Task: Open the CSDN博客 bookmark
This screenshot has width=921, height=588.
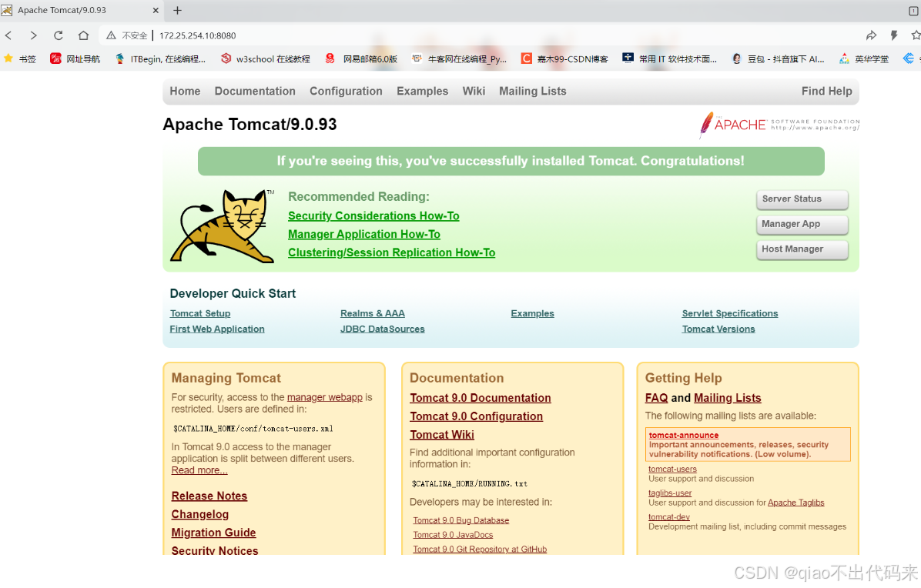Action: 564,58
